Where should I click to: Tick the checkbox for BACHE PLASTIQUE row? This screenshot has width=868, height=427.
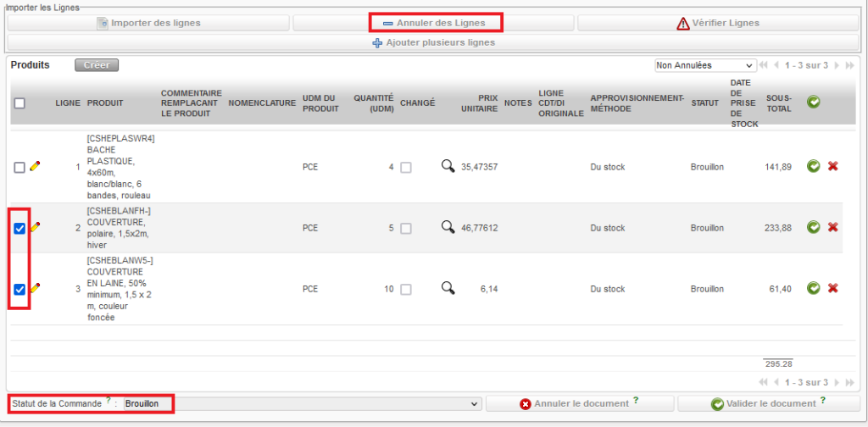click(x=19, y=168)
